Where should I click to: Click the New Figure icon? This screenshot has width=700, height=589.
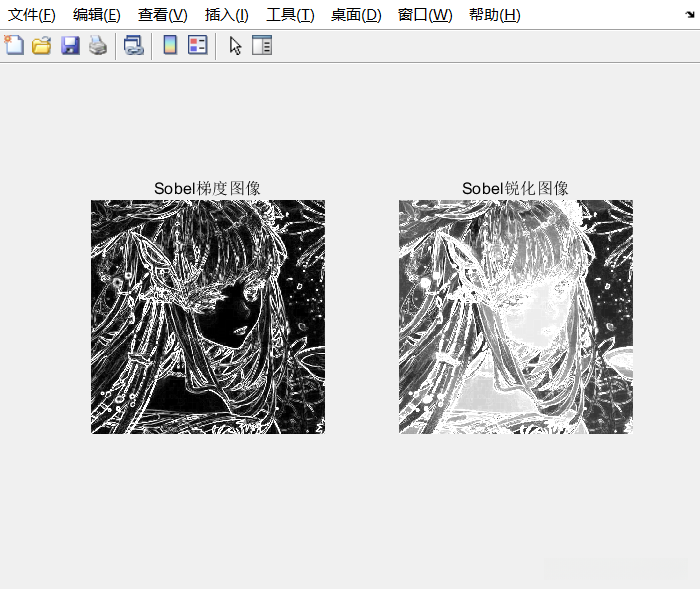pyautogui.click(x=14, y=45)
